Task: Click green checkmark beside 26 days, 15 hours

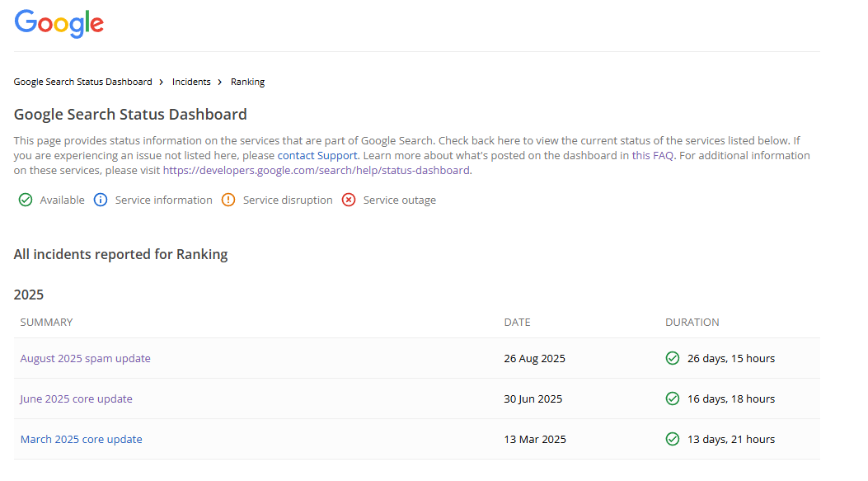Action: pyautogui.click(x=673, y=358)
